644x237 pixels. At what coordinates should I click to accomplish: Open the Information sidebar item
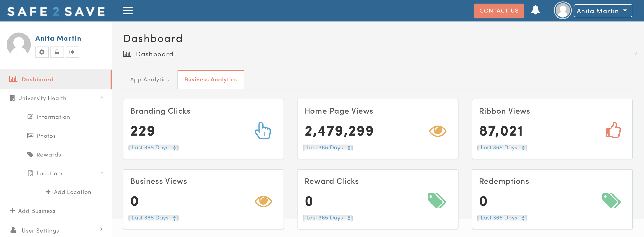coord(53,117)
